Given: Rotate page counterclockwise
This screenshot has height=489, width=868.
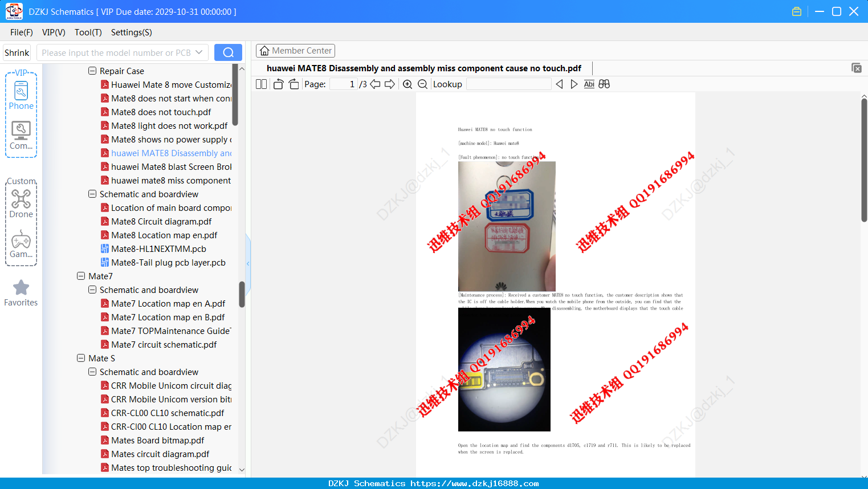Looking at the screenshot, I should (278, 84).
